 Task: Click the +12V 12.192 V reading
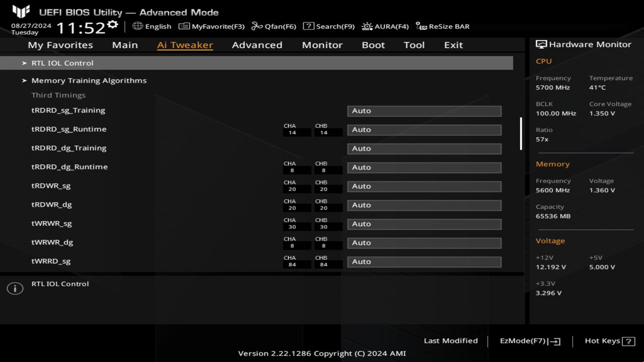pos(551,267)
